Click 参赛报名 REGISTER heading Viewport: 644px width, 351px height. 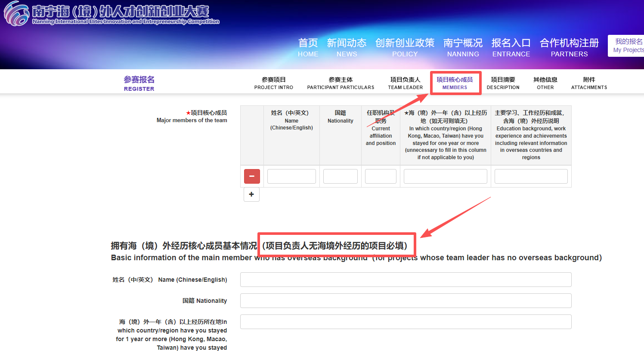point(139,83)
